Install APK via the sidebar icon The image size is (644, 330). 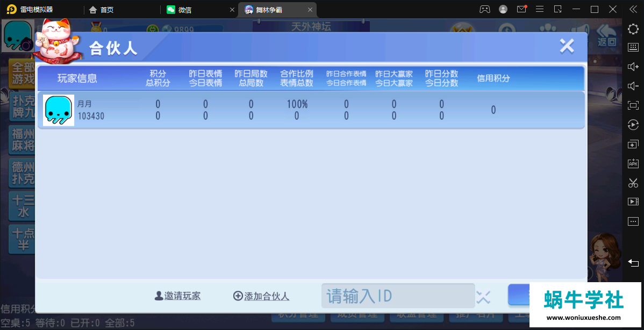633,163
